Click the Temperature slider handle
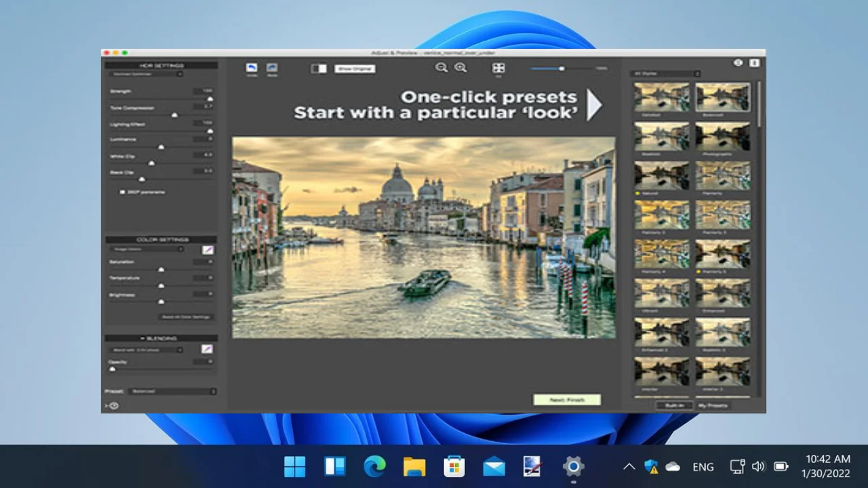The width and height of the screenshot is (868, 488). click(x=161, y=285)
